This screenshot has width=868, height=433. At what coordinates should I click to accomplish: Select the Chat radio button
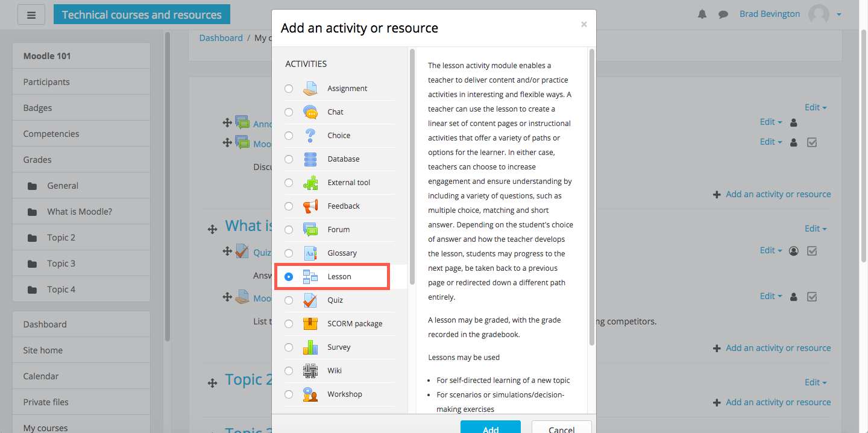click(289, 112)
